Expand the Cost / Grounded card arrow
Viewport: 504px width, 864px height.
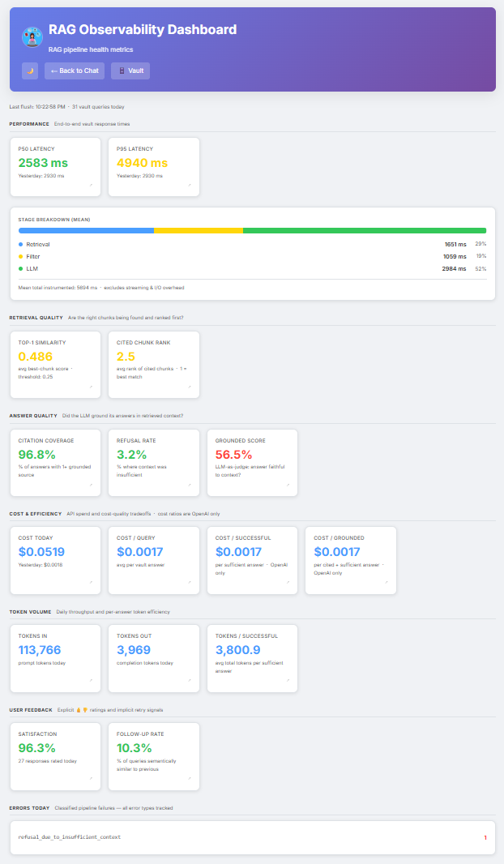(x=387, y=583)
